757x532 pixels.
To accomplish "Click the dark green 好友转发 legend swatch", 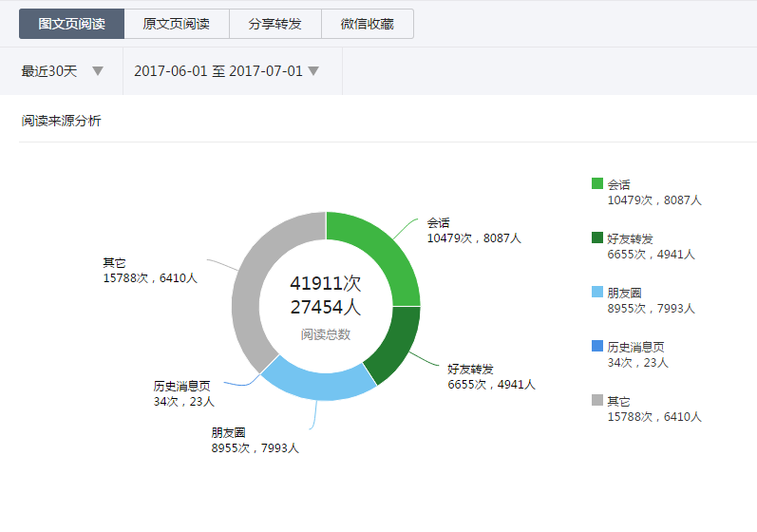I will coord(597,238).
